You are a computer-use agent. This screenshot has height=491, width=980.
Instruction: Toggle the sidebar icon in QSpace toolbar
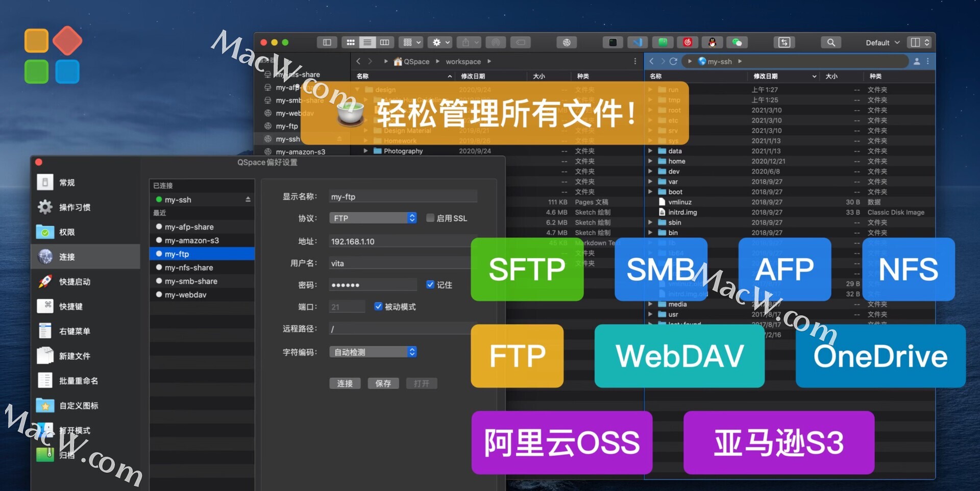click(327, 42)
